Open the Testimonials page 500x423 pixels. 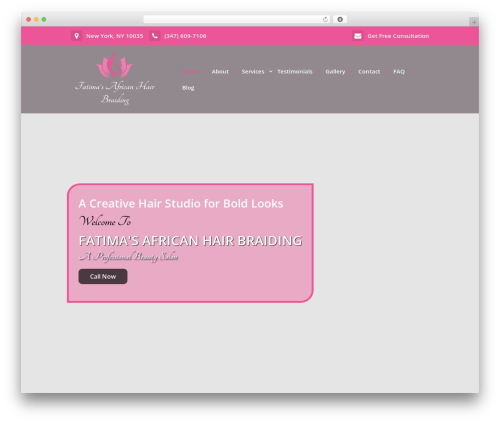click(x=295, y=72)
